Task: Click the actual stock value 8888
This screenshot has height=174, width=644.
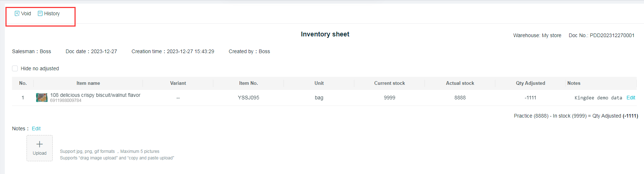Action: click(x=460, y=98)
